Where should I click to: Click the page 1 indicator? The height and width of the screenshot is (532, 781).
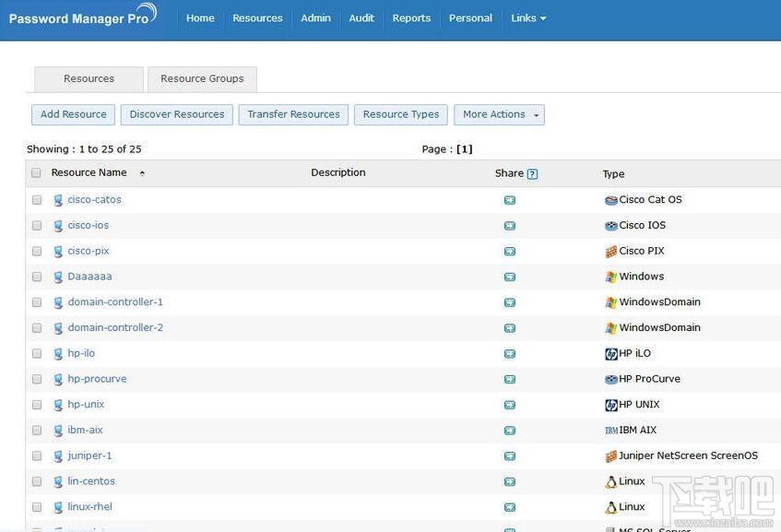point(464,149)
